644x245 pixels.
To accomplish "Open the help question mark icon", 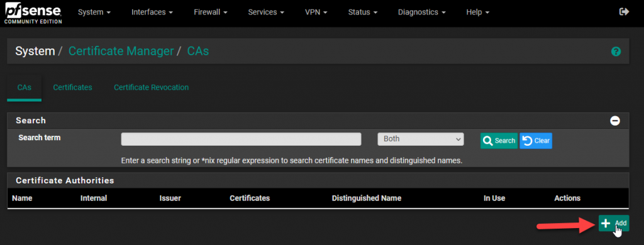I will (616, 52).
